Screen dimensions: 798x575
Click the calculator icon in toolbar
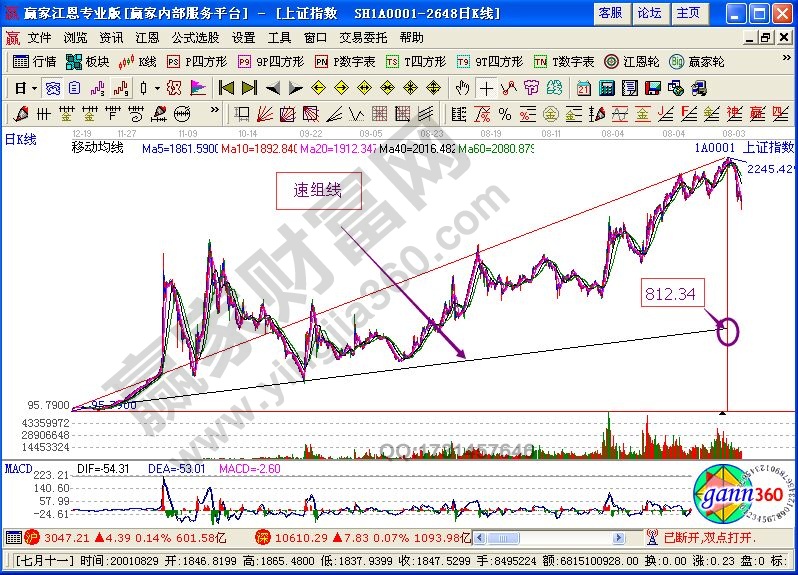(608, 88)
